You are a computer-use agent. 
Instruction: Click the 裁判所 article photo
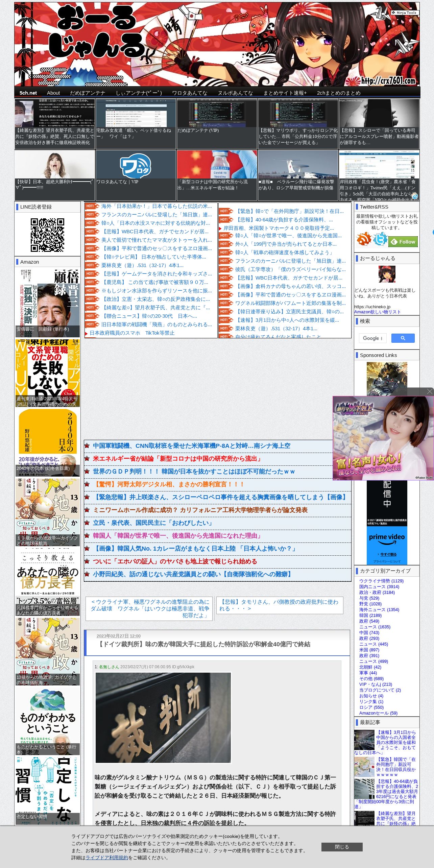point(163,718)
